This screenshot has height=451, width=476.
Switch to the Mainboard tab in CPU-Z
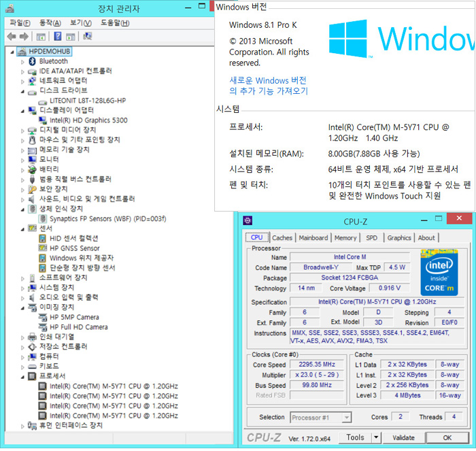[x=313, y=238]
